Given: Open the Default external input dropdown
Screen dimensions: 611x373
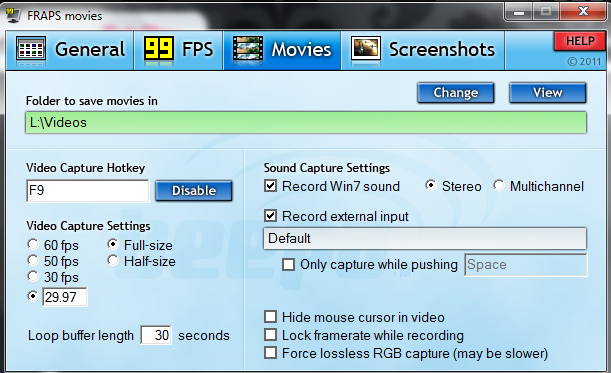Looking at the screenshot, I should click(x=425, y=239).
